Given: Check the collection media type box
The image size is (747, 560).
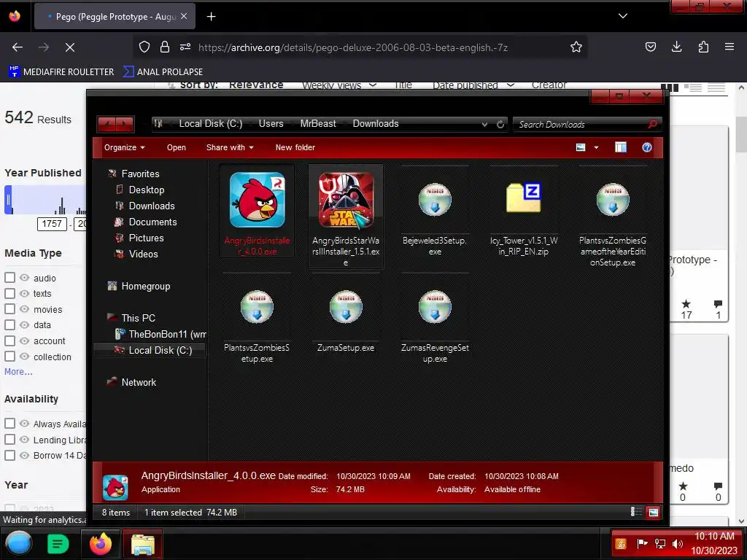Looking at the screenshot, I should (9, 356).
